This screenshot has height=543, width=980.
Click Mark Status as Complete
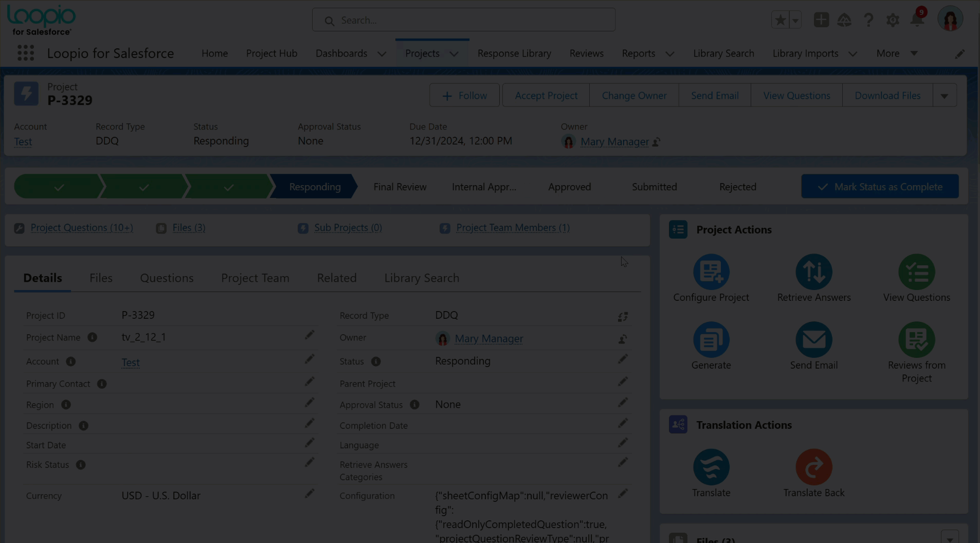pos(880,187)
